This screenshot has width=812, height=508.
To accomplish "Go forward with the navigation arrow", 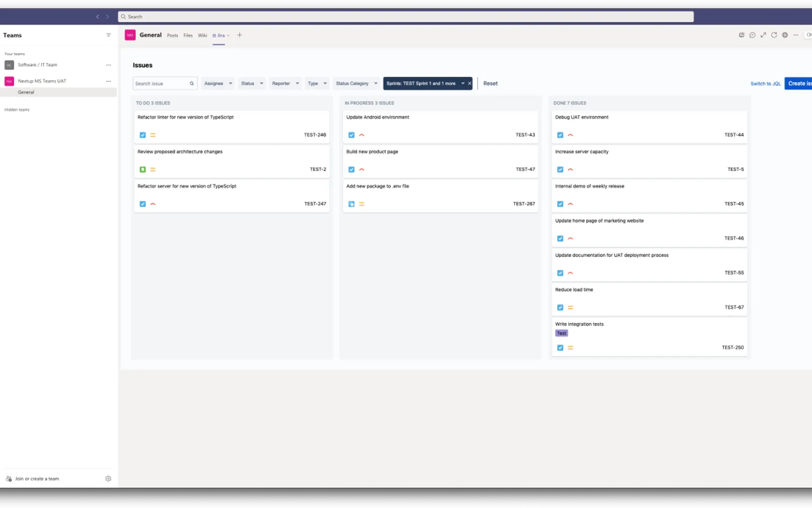I will coord(108,17).
